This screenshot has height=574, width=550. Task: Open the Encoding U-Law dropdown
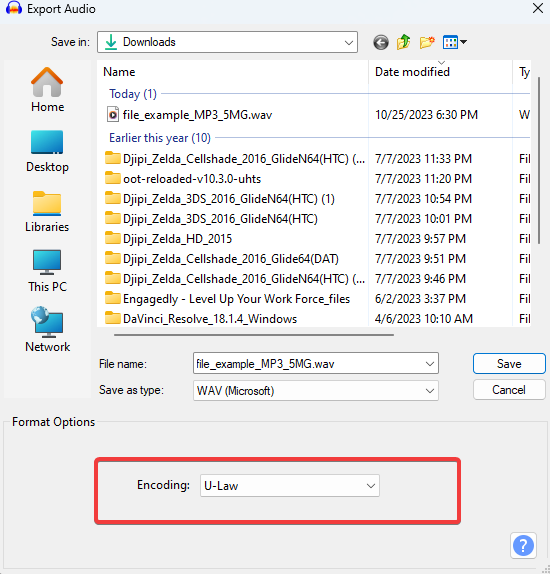point(290,486)
